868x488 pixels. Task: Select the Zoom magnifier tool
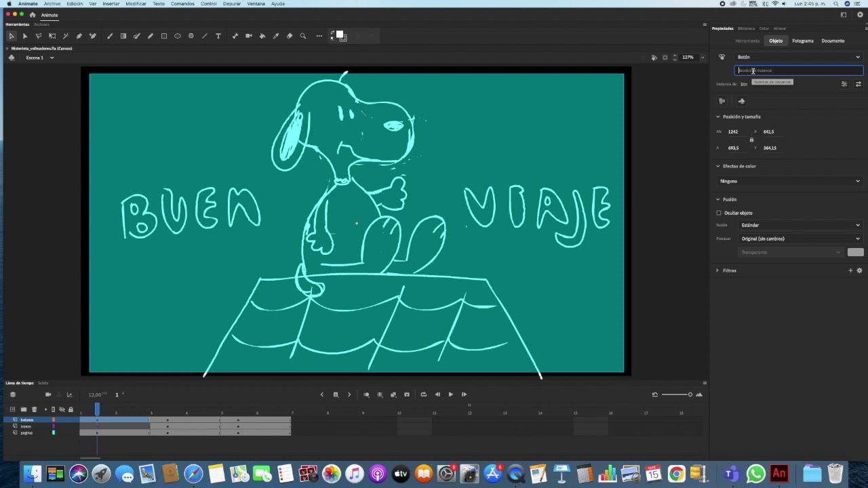coord(303,36)
